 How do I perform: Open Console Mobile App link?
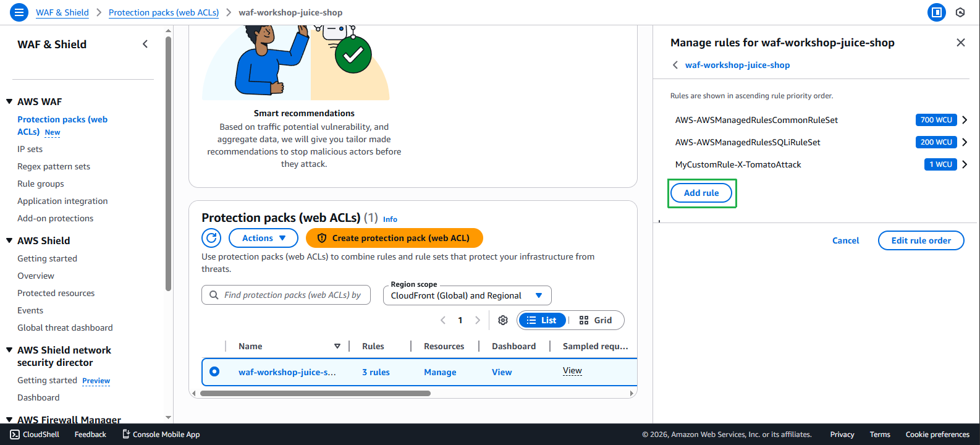coord(161,434)
